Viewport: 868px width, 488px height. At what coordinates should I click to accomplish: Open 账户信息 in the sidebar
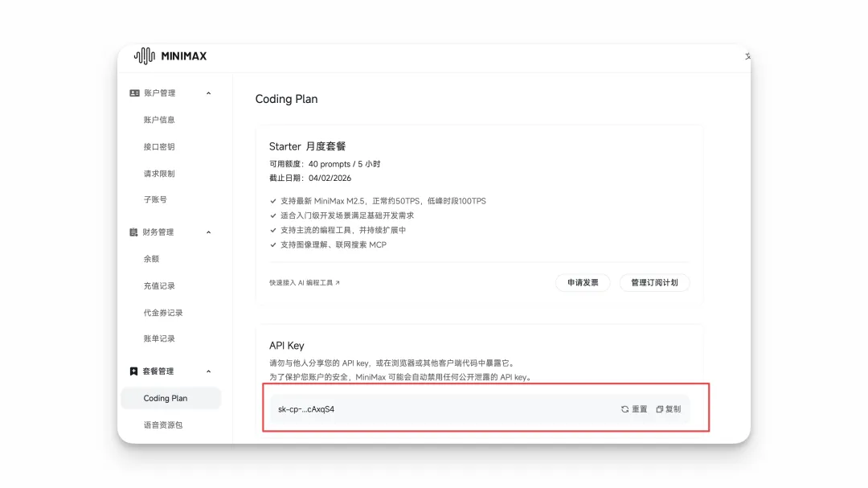click(159, 120)
